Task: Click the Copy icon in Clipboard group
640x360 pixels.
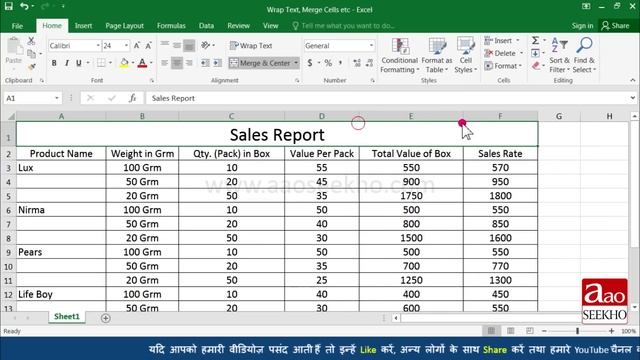Action: 31,53
